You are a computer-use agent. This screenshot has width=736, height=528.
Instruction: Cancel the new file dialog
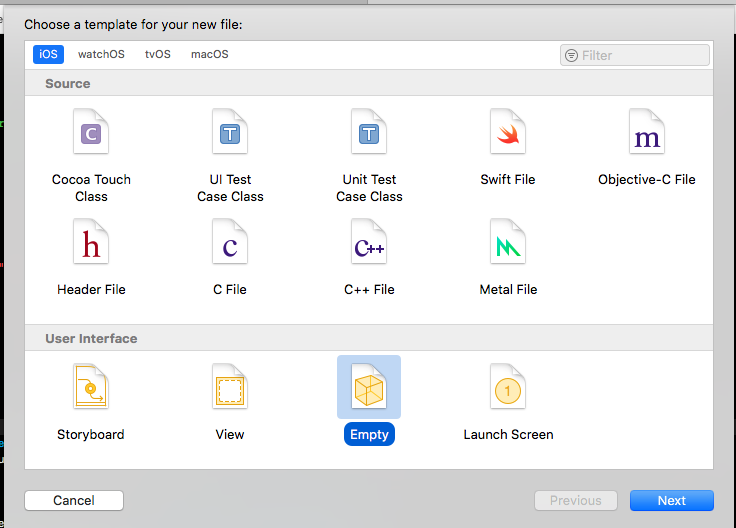click(74, 501)
